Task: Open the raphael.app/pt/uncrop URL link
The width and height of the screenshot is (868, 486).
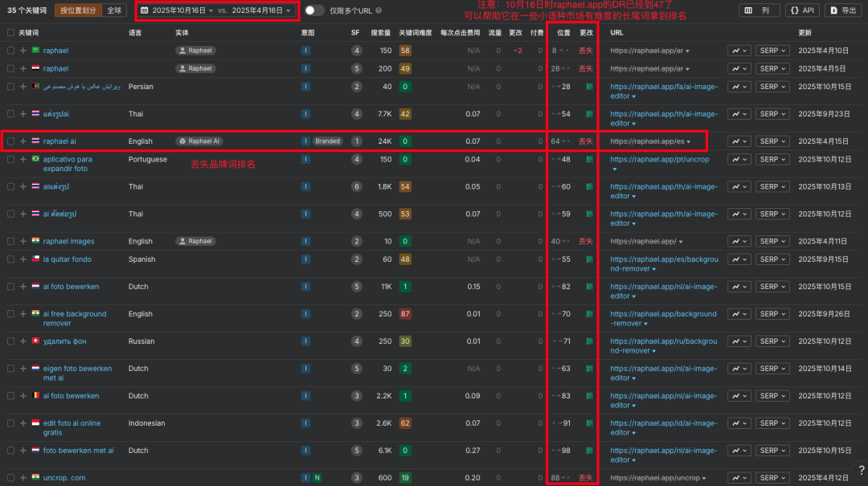Action: click(660, 159)
